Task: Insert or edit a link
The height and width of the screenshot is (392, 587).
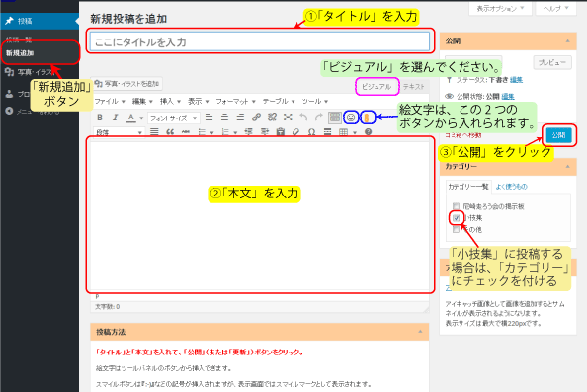Action: coord(256,118)
